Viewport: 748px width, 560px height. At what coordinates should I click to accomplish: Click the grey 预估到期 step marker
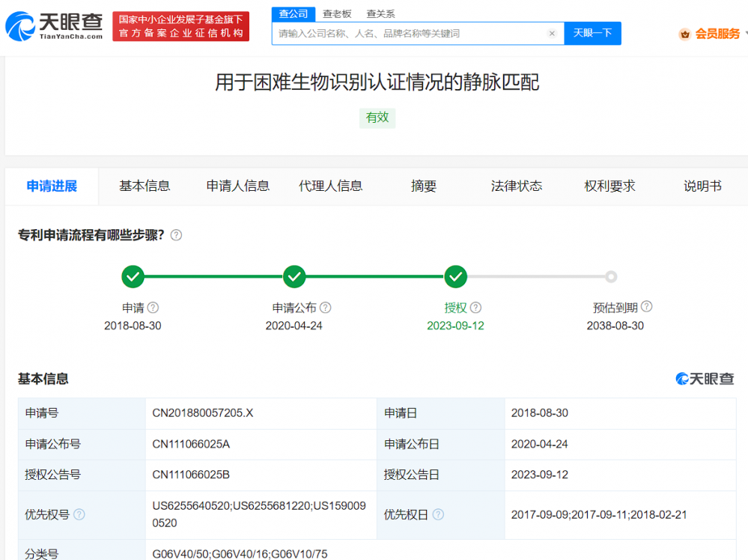(x=611, y=277)
